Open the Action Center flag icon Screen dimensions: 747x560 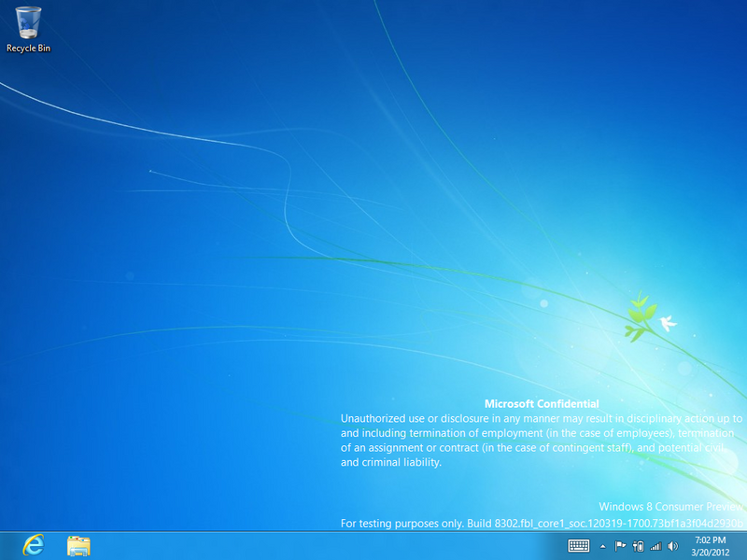point(620,546)
